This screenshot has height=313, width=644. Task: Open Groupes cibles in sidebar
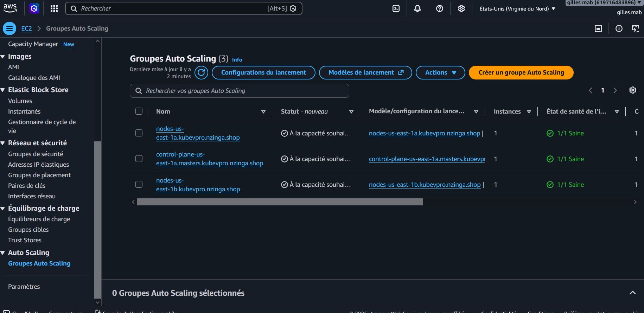pyautogui.click(x=28, y=229)
